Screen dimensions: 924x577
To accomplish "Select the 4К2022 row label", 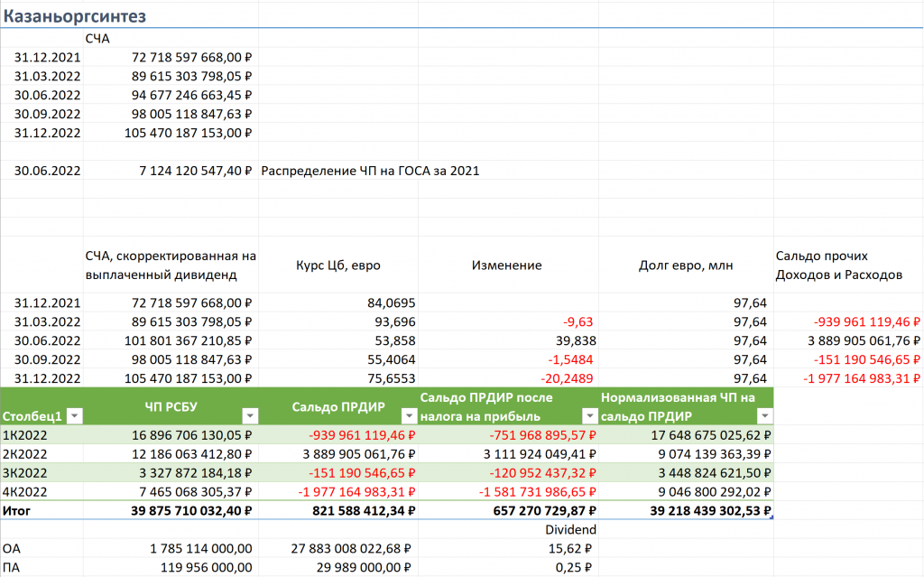I will pyautogui.click(x=24, y=491).
